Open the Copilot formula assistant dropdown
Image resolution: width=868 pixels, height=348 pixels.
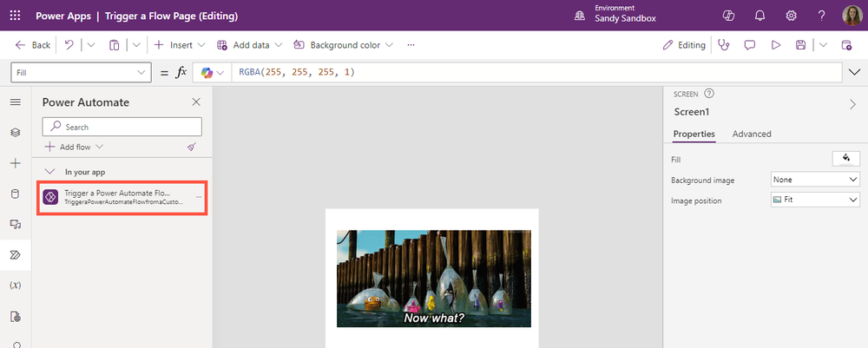coord(213,73)
